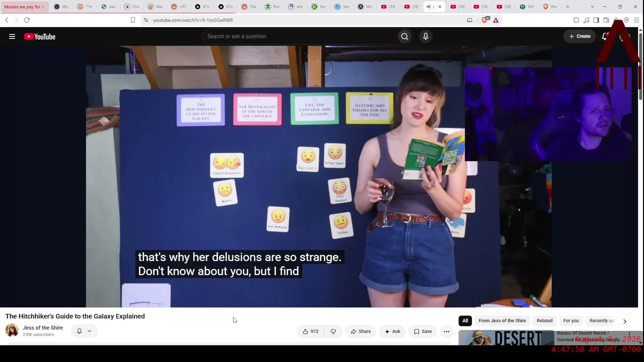
Task: Click the youtube.com address bar URL
Action: 193,20
